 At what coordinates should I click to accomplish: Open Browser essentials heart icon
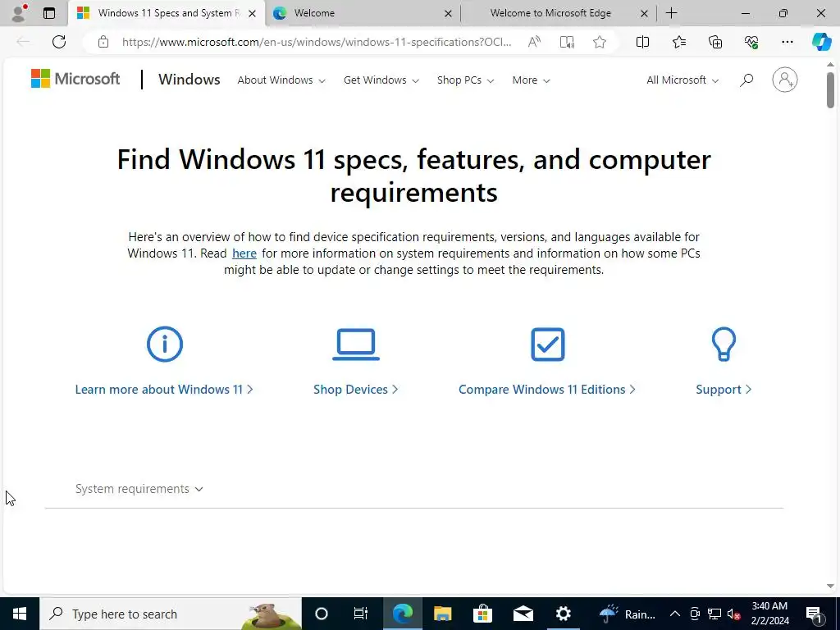(x=751, y=42)
